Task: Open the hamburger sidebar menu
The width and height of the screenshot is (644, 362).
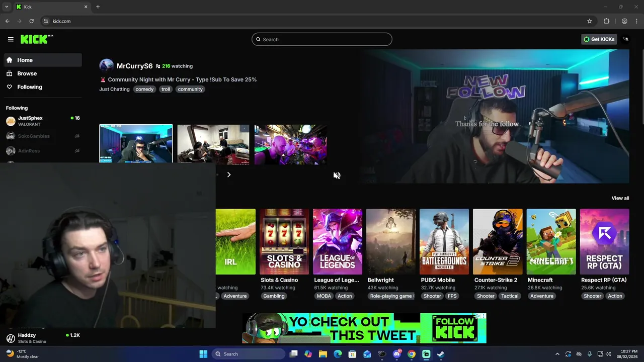Action: pos(11,39)
